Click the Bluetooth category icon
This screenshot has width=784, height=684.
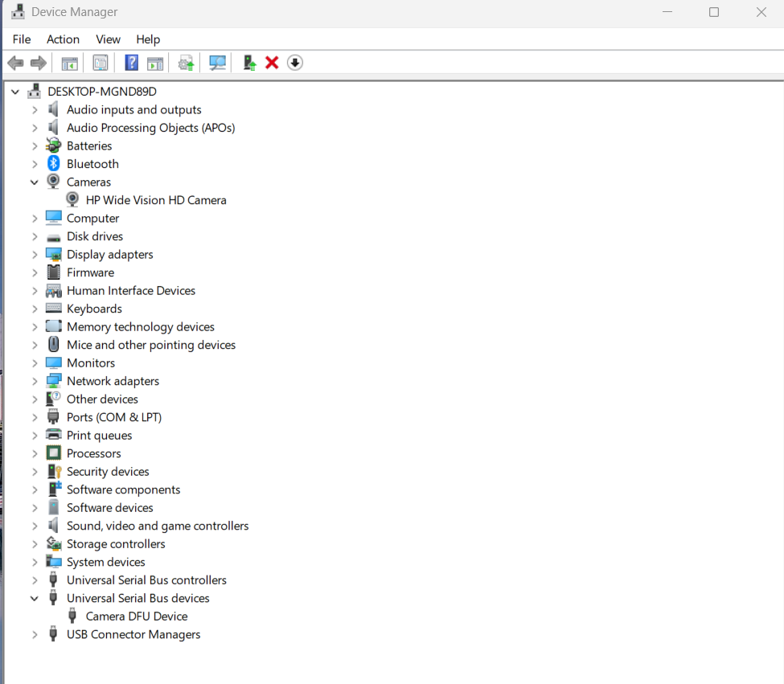[x=54, y=163]
